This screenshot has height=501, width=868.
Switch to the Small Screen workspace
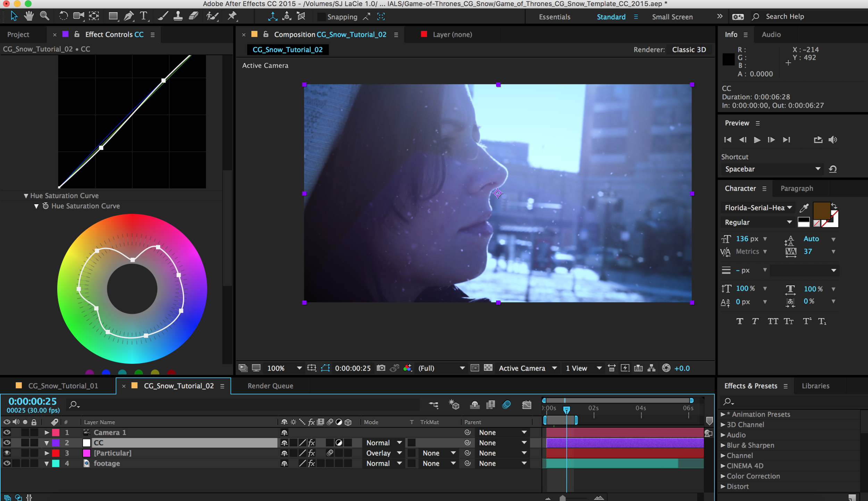pyautogui.click(x=672, y=17)
